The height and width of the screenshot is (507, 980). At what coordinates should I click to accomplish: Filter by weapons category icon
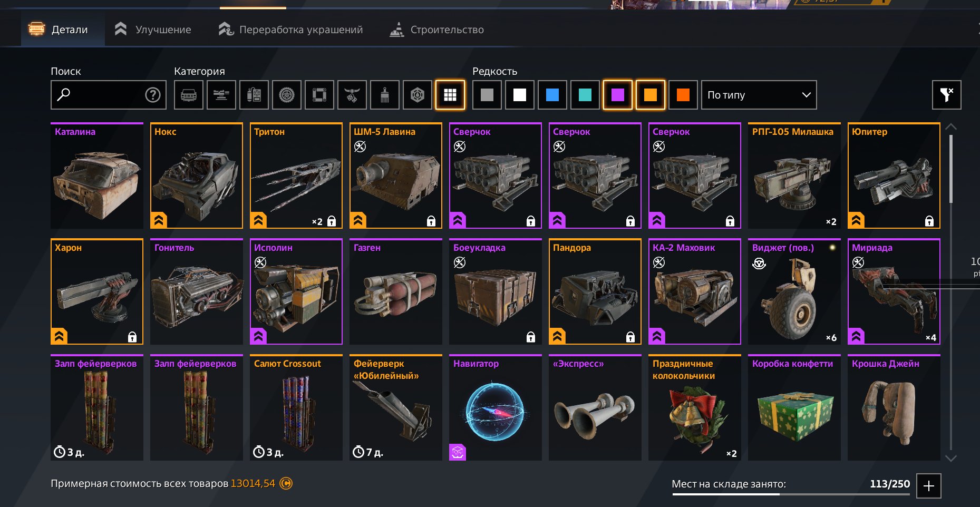[x=221, y=95]
